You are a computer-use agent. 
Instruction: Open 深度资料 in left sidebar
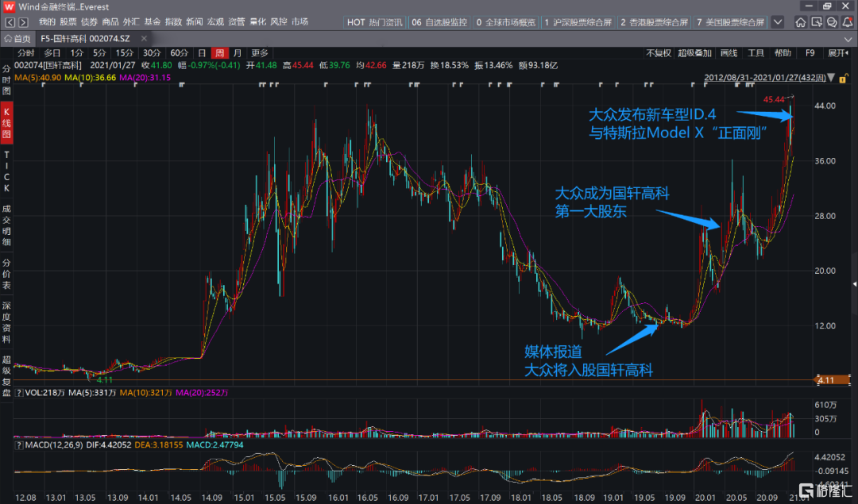coord(6,322)
